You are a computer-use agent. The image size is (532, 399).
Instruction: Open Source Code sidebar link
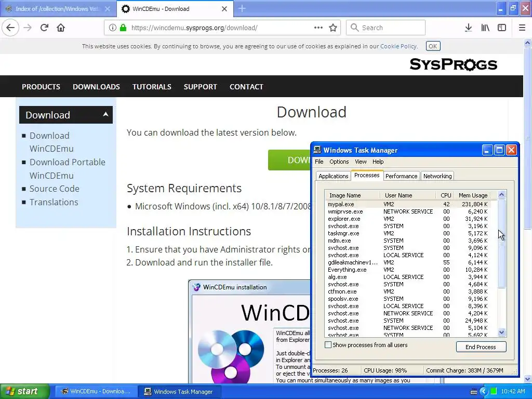point(54,189)
